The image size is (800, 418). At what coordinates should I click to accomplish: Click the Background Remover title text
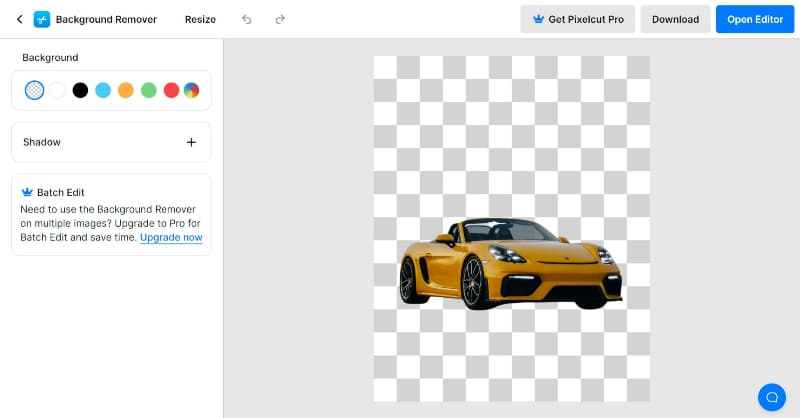coord(106,19)
